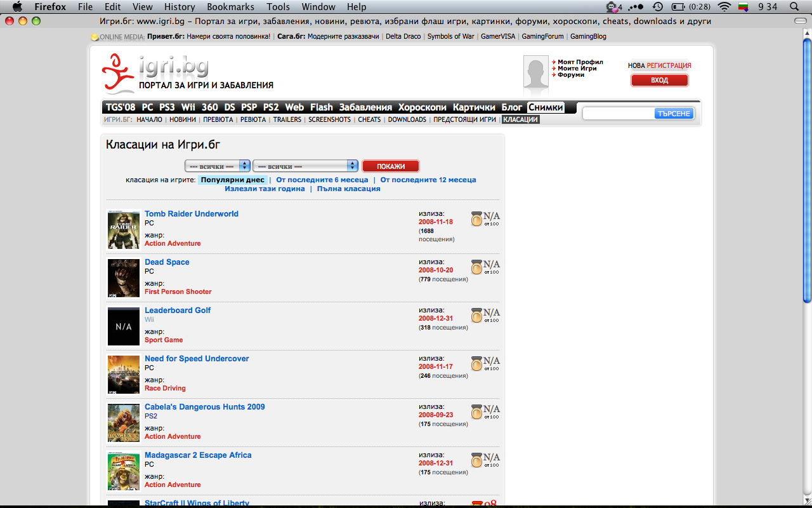This screenshot has width=812, height=508.
Task: Open the Firefox menu
Action: (x=50, y=7)
